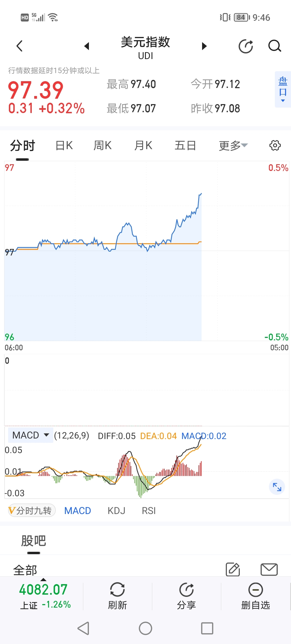Image resolution: width=291 pixels, height=644 pixels.
Task: Go to next symbol with right triangle
Action: coord(204,46)
